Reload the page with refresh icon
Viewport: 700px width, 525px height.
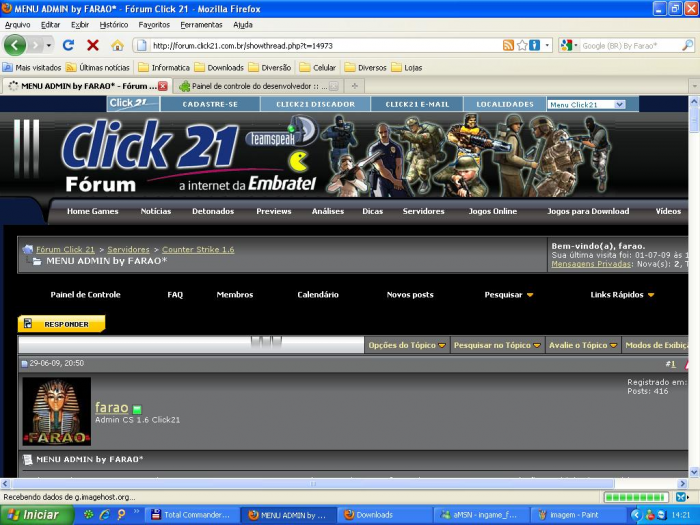[x=68, y=45]
